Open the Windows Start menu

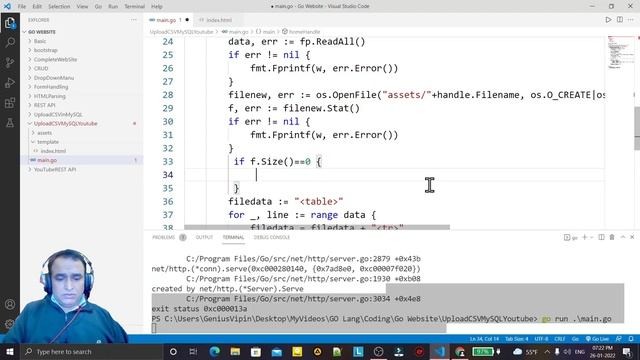9,351
